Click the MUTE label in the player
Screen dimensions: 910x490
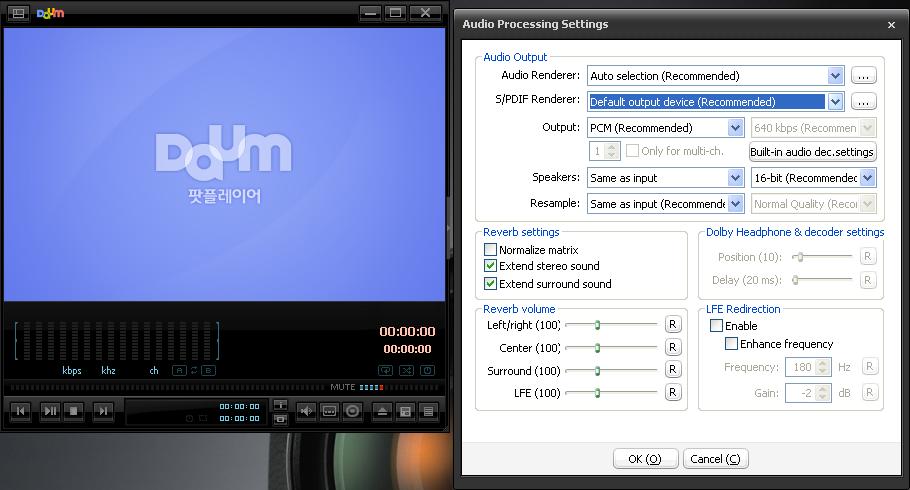pos(342,387)
